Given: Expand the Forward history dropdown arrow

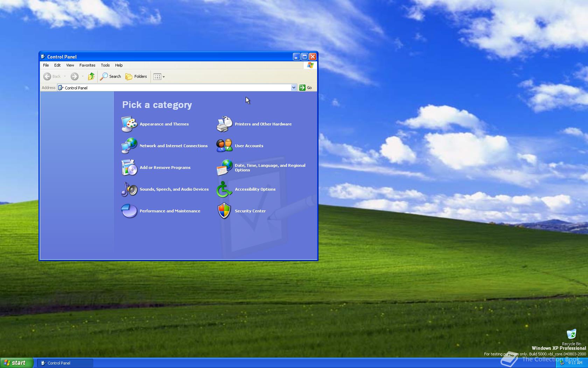Looking at the screenshot, I should click(83, 76).
